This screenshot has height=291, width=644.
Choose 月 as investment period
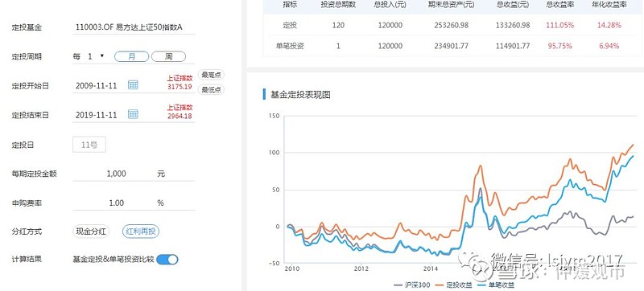131,57
